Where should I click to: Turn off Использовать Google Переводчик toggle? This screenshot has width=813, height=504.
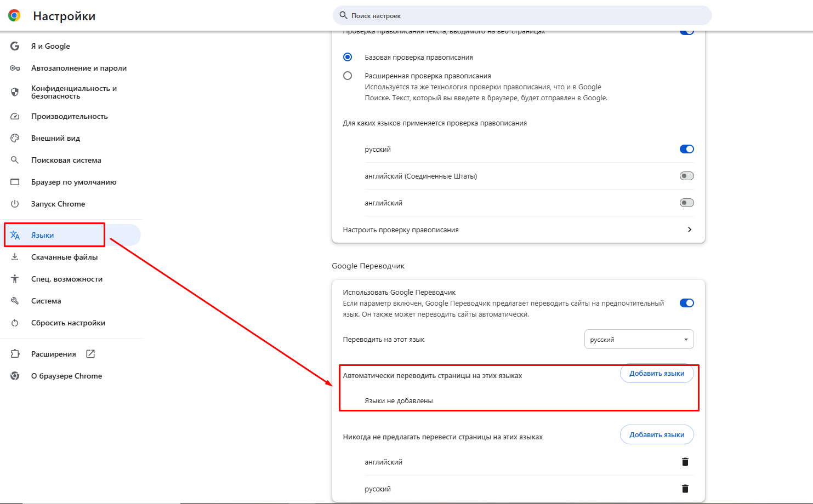click(687, 303)
